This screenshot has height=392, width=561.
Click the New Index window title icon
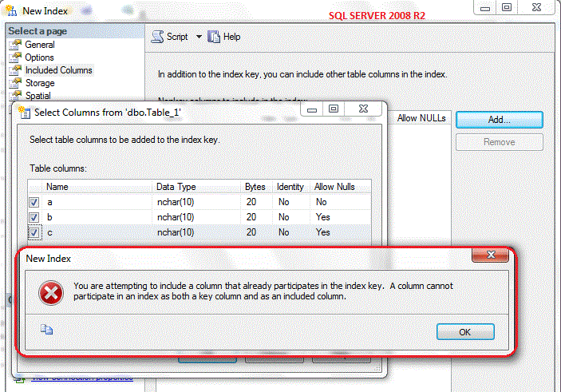[11, 10]
